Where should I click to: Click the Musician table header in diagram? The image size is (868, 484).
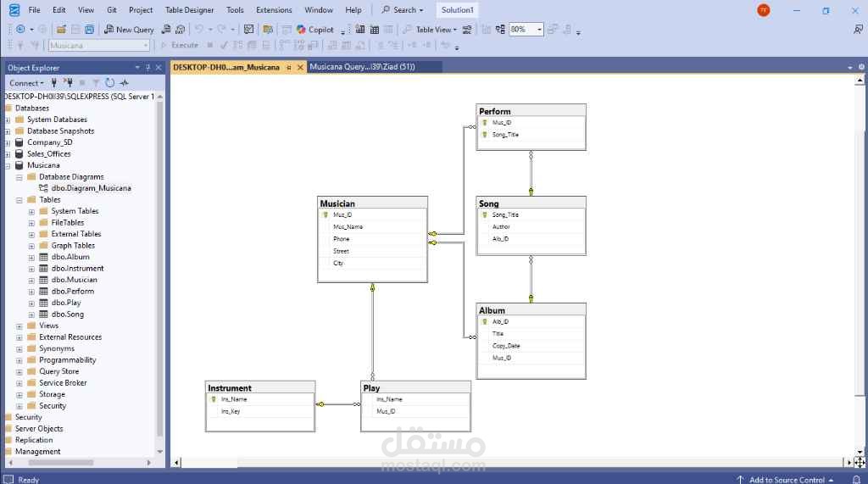pos(373,203)
